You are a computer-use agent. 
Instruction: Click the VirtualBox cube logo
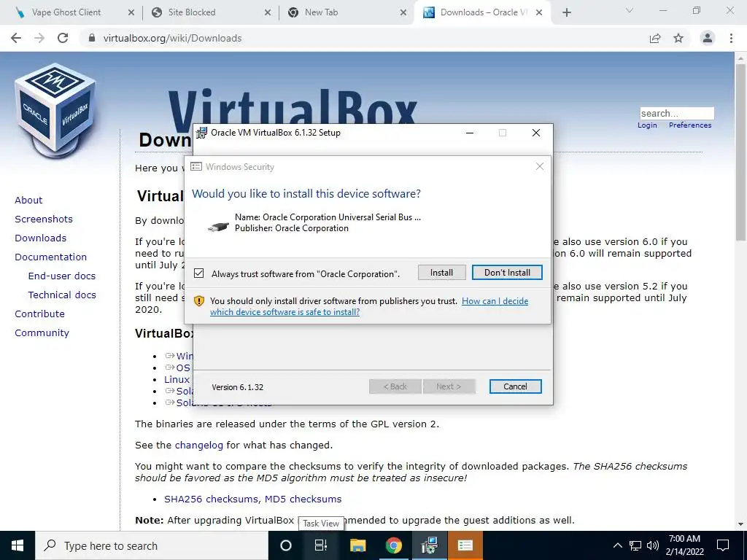coord(55,111)
